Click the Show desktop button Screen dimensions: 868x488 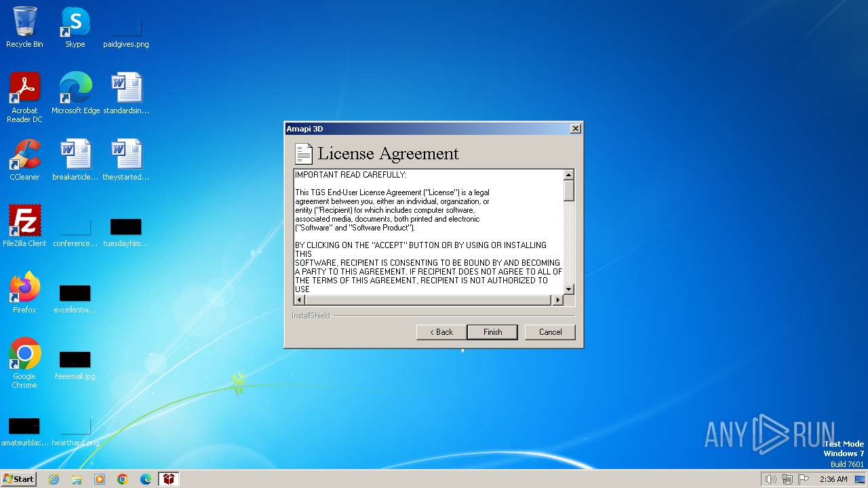(861, 479)
